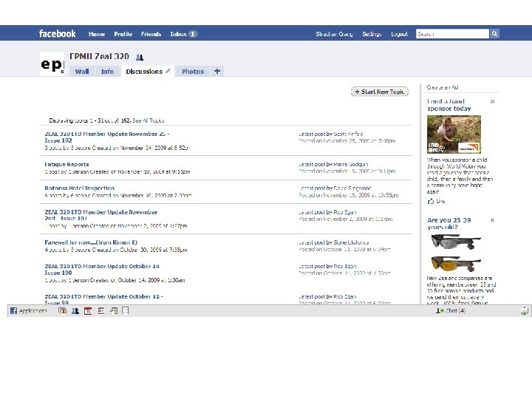The image size is (532, 399).
Task: Open Inbox with 1 new message
Action: 183,34
